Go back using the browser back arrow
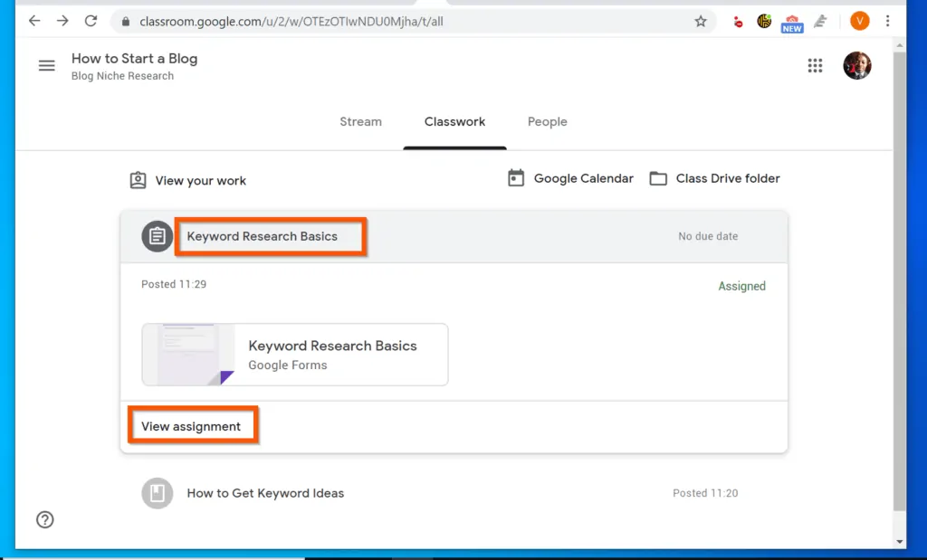 pos(33,20)
